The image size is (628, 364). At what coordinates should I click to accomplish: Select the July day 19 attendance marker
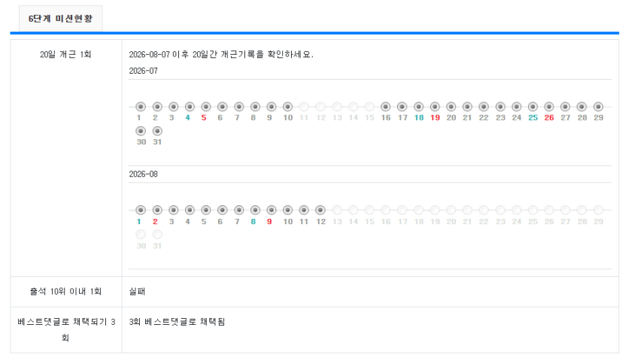click(435, 107)
